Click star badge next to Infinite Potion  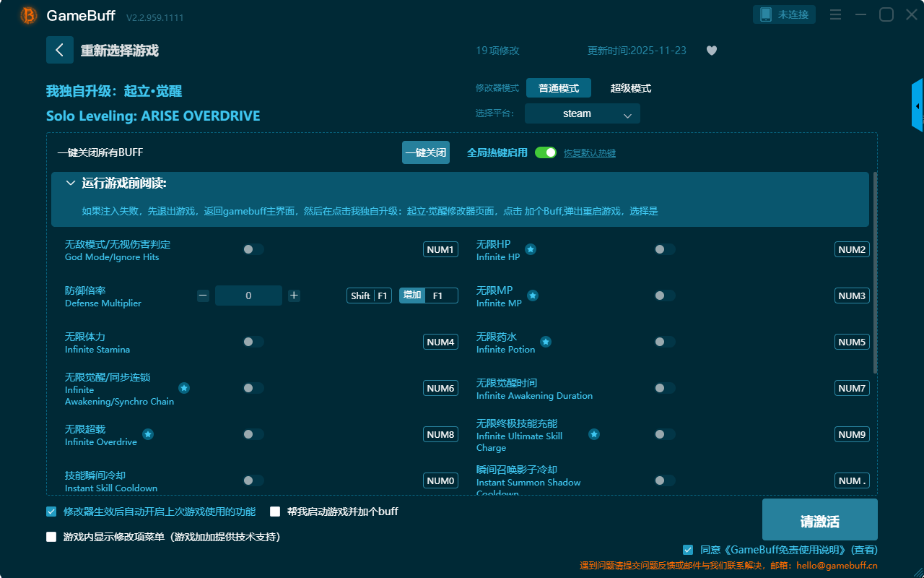coord(546,342)
